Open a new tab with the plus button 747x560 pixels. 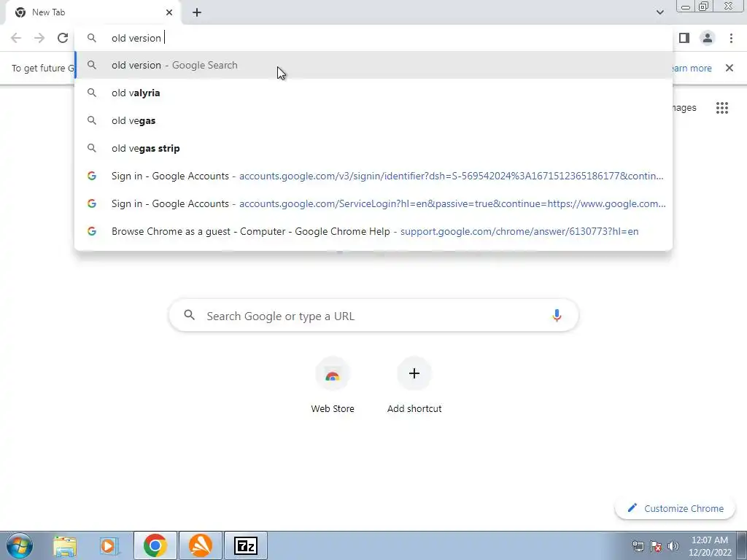197,12
